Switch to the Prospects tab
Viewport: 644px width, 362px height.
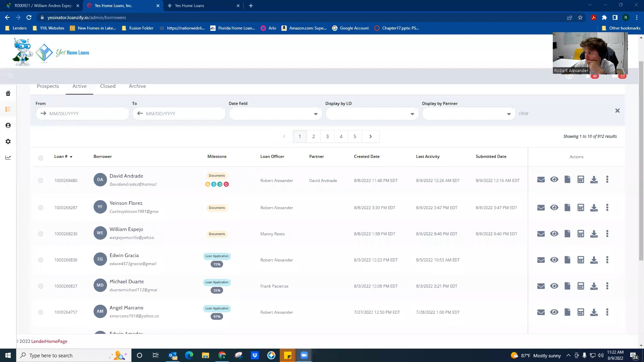pyautogui.click(x=48, y=86)
